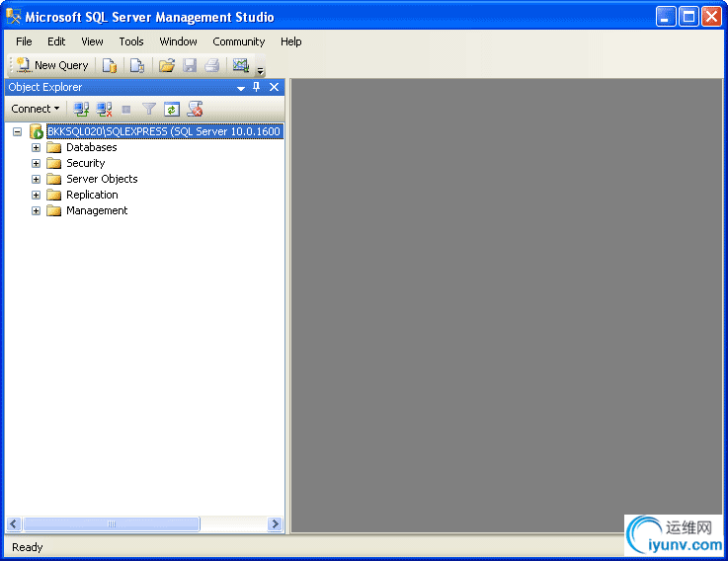Open the Connect dropdown in Object Explorer
Image resolution: width=728 pixels, height=561 pixels.
[36, 109]
